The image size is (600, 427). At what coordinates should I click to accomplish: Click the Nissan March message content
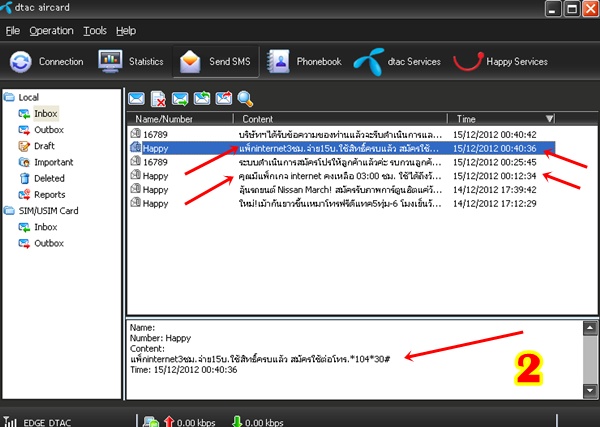[x=340, y=190]
